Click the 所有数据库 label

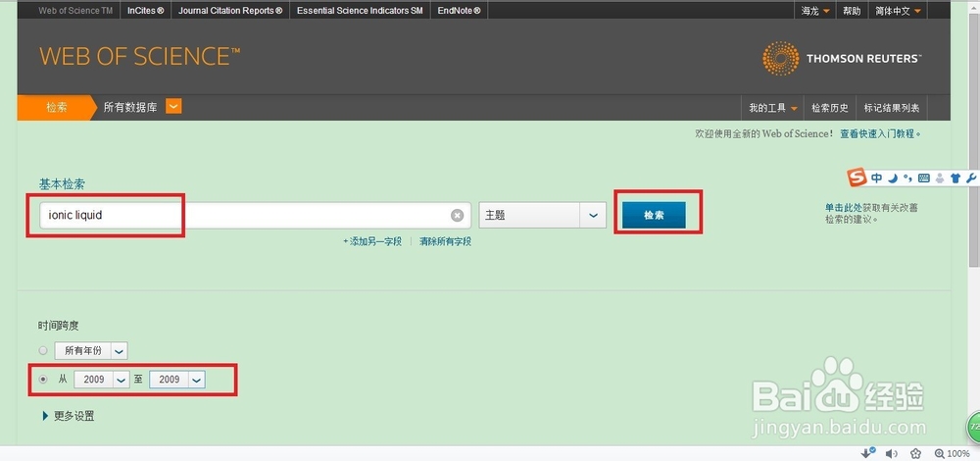click(130, 108)
